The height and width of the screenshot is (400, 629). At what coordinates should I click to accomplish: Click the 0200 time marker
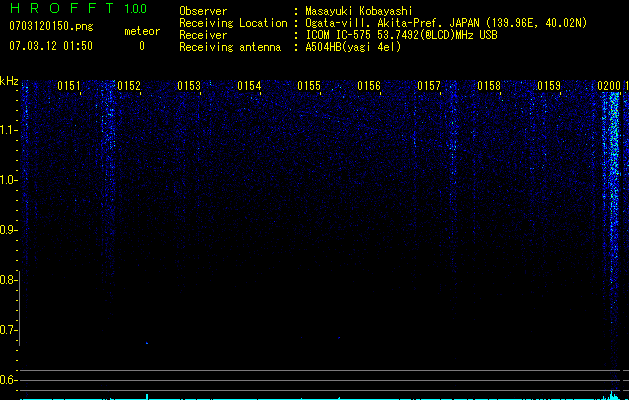coord(609,86)
